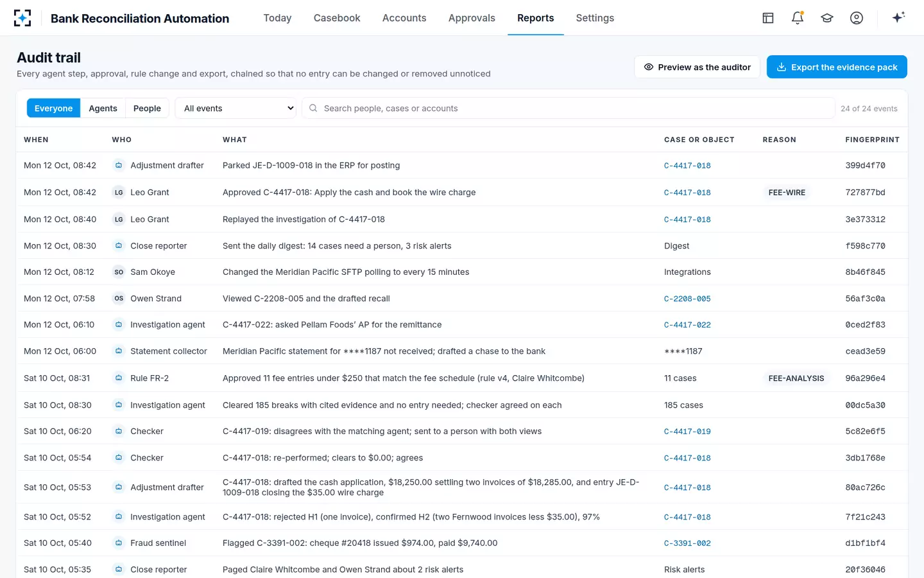Click the WHEN column header
924x578 pixels.
click(x=36, y=139)
